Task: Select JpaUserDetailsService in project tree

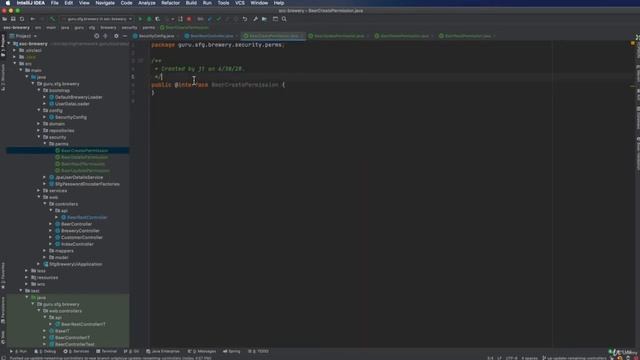Action: [79, 177]
